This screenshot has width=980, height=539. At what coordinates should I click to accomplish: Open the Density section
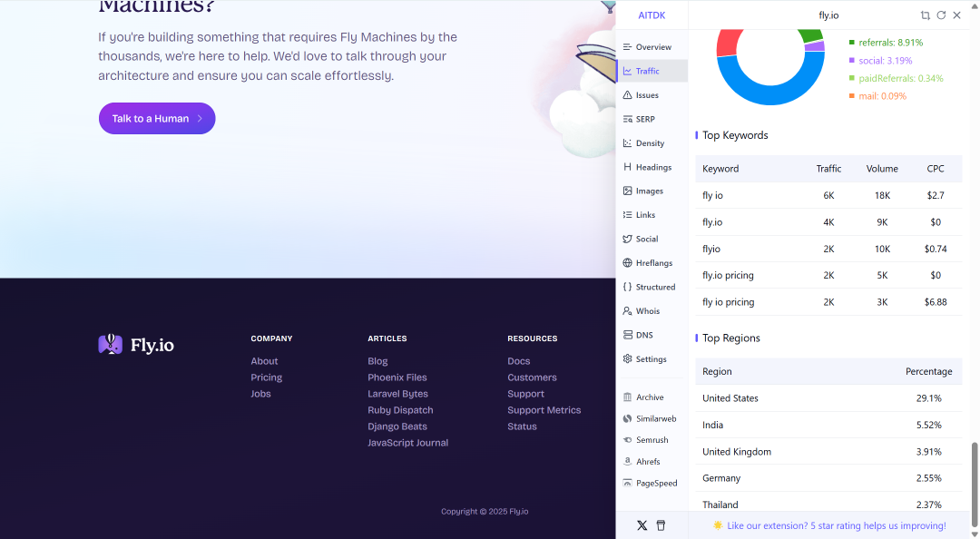point(652,143)
